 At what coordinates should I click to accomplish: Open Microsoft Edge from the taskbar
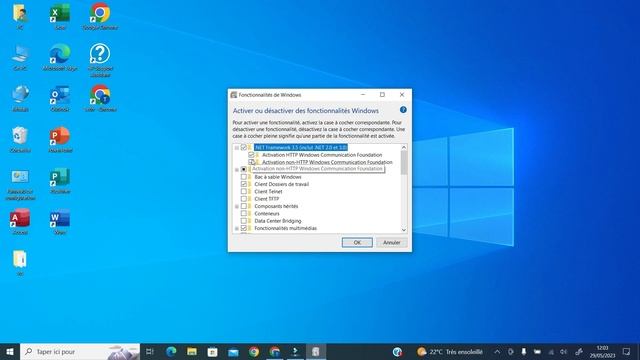coord(171,351)
